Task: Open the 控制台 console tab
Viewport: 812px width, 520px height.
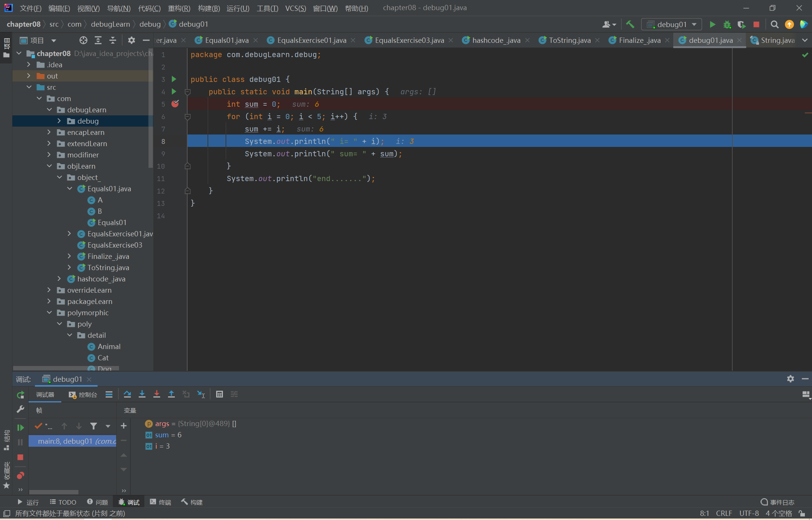Action: click(x=83, y=395)
